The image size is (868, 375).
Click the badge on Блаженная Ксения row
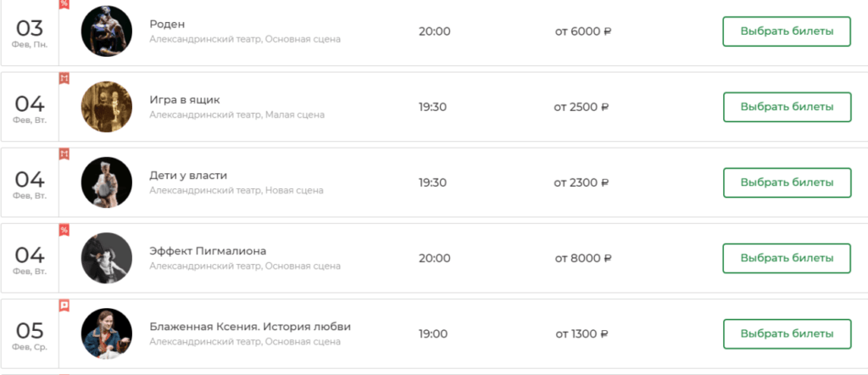click(64, 305)
